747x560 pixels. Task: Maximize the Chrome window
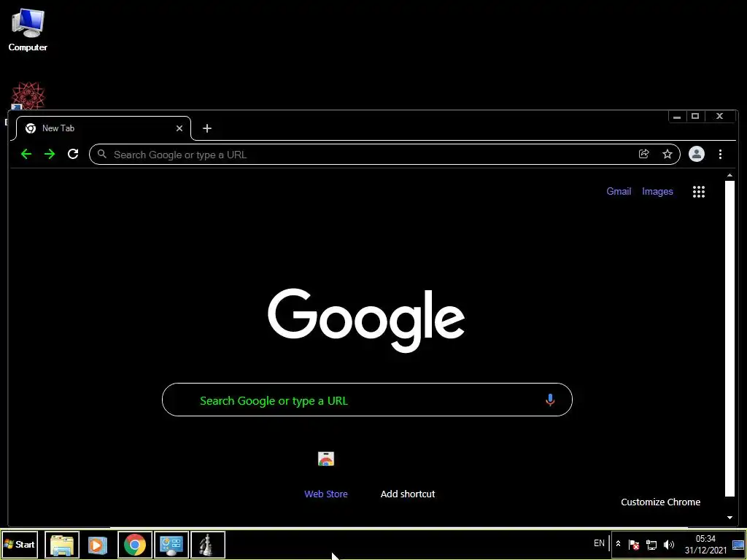click(695, 117)
